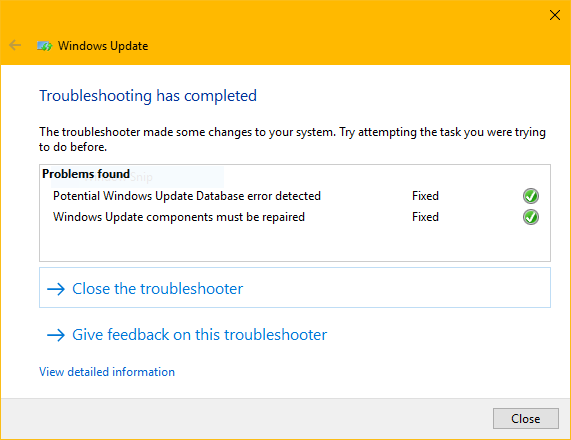The image size is (571, 440).
Task: Click the Fixed status of the components repaired row
Action: [425, 217]
